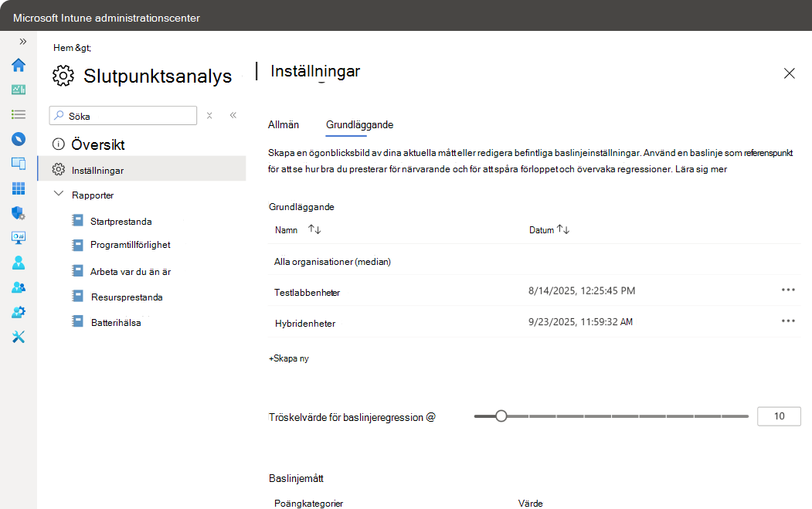Collapse the side menu with double chevron
Viewport: 812px width, 509px height.
coord(233,115)
